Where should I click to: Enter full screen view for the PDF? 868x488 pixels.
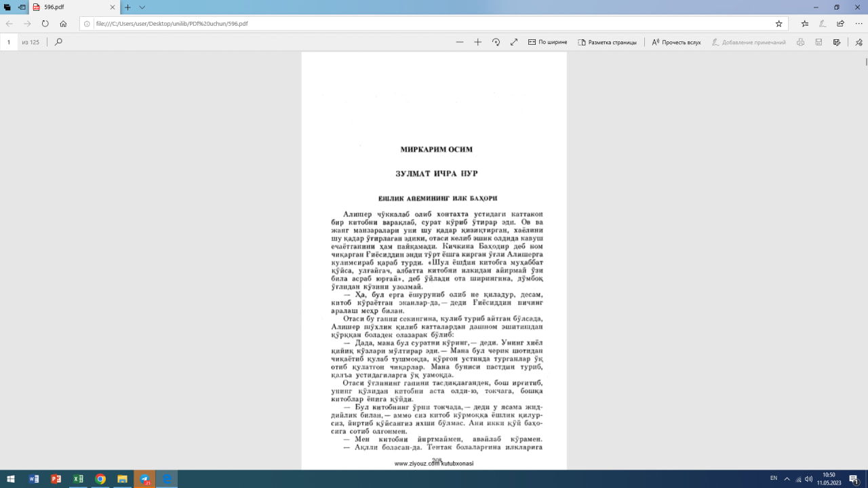(x=514, y=42)
